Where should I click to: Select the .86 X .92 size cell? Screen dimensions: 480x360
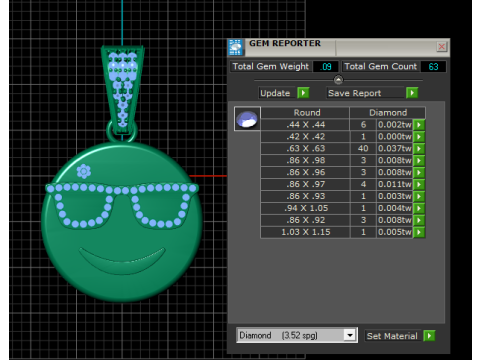point(305,220)
